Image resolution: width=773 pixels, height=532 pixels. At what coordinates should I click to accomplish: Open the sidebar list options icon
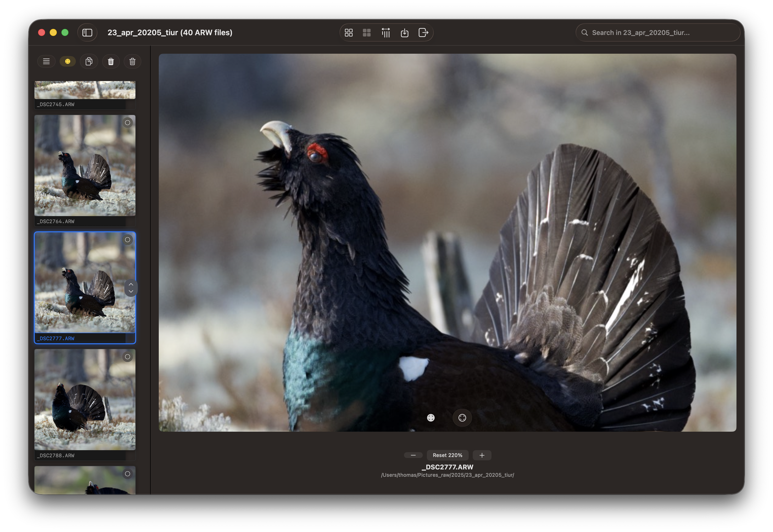click(46, 61)
